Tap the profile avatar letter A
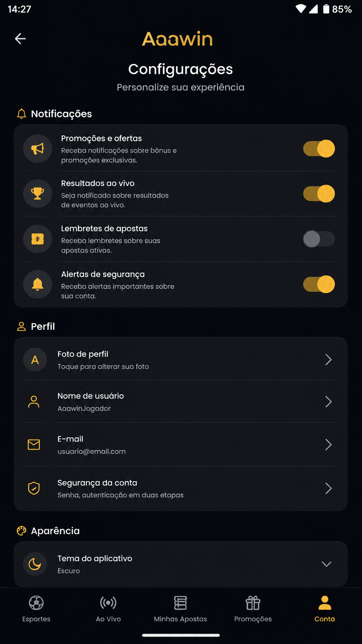The height and width of the screenshot is (644, 362). 35,360
